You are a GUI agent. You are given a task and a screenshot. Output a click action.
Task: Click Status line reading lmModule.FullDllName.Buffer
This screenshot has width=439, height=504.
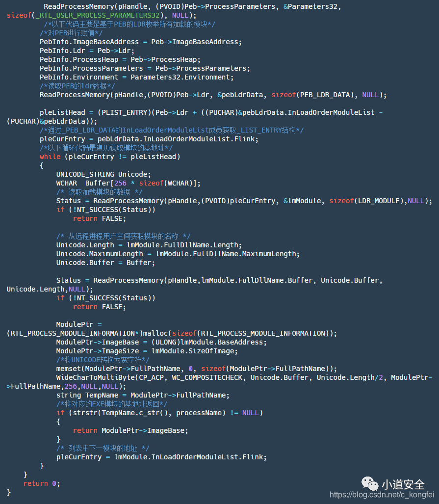pyautogui.click(x=219, y=281)
